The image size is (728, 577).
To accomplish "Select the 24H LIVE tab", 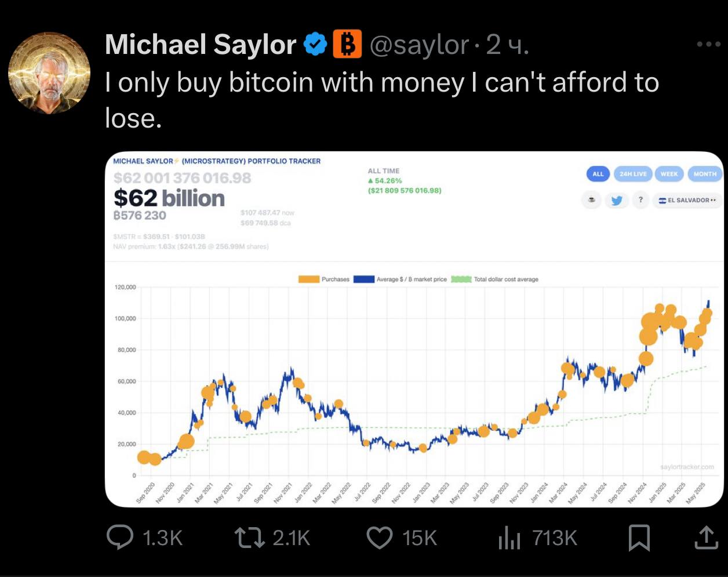I will (633, 174).
